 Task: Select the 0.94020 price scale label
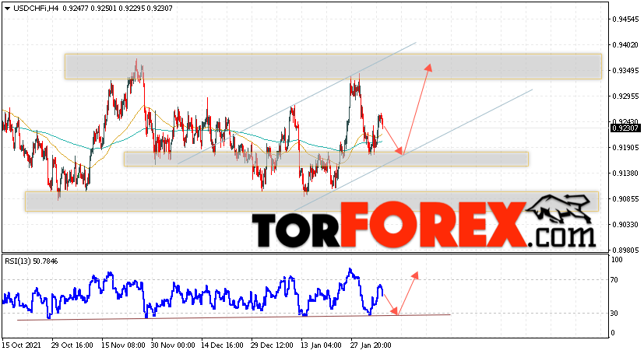(625, 45)
